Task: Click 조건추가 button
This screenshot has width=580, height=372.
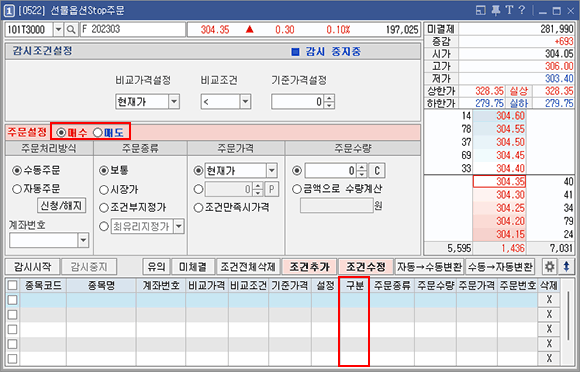Action: (309, 266)
